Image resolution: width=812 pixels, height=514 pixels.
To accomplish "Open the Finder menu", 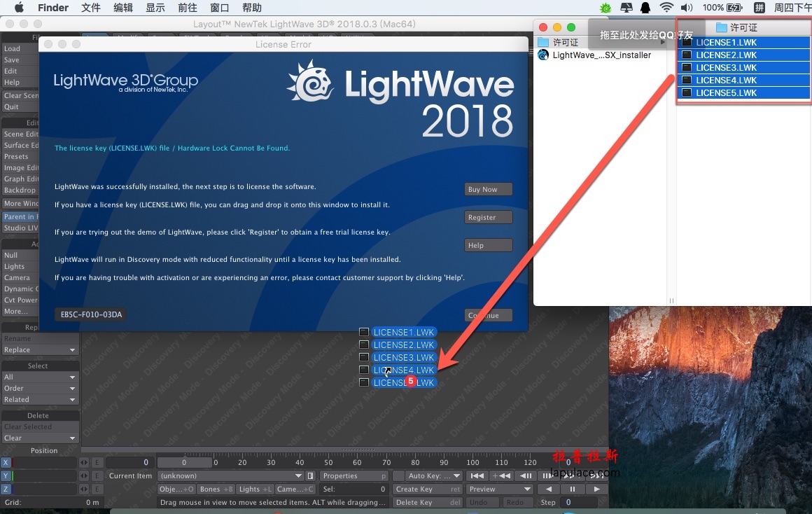I will 52,8.
